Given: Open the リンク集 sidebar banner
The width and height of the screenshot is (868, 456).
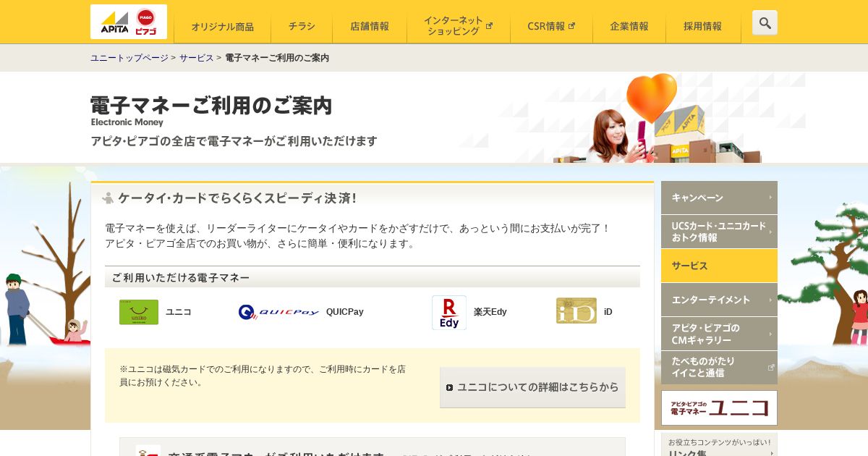Looking at the screenshot, I should 719,444.
